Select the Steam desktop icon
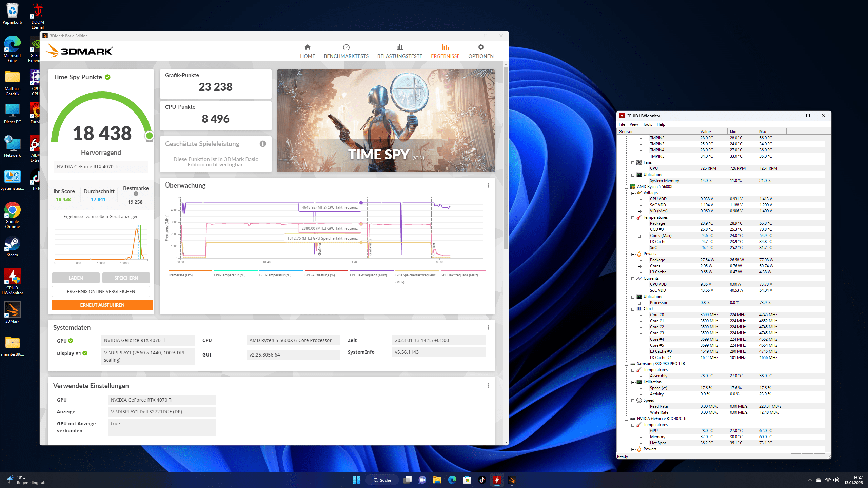 click(13, 246)
